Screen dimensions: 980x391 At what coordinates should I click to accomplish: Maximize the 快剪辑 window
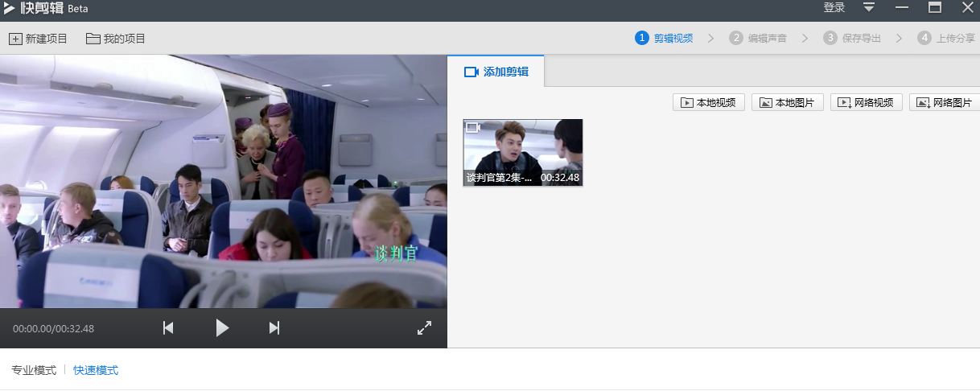coord(935,7)
